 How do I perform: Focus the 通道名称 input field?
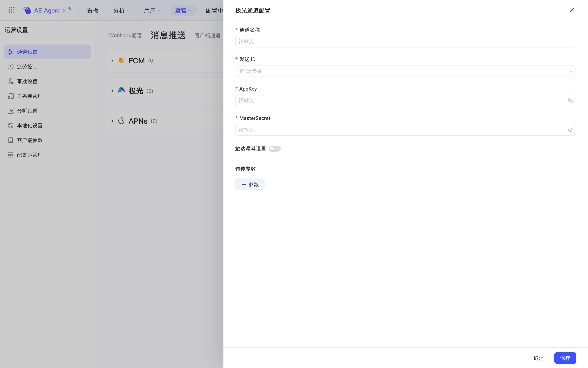pyautogui.click(x=406, y=42)
